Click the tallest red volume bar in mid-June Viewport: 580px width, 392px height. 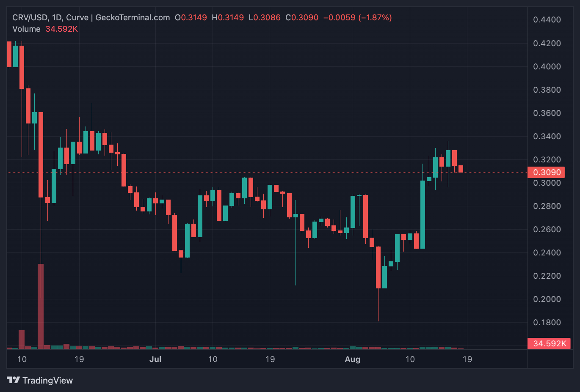coord(41,306)
